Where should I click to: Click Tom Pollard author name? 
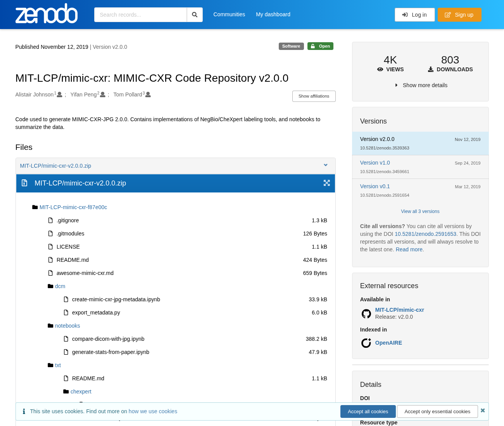coord(128,94)
